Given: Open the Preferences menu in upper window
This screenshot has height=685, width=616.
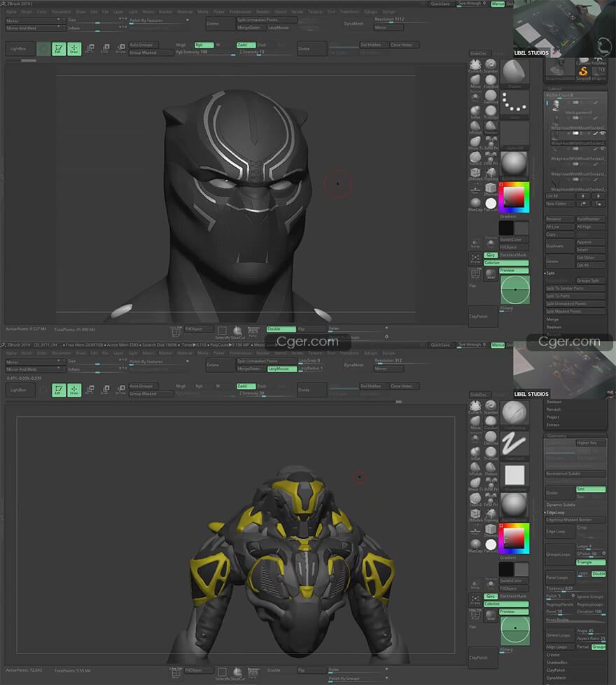Looking at the screenshot, I should tap(241, 12).
